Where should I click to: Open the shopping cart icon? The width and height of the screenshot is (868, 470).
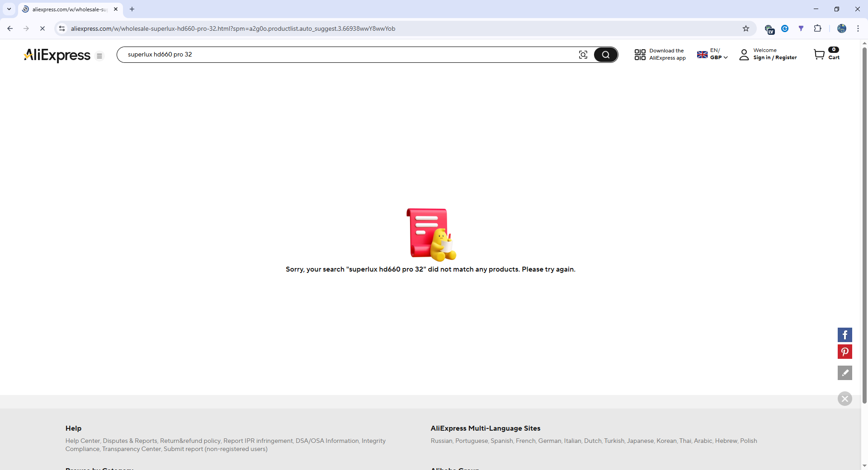(x=819, y=55)
